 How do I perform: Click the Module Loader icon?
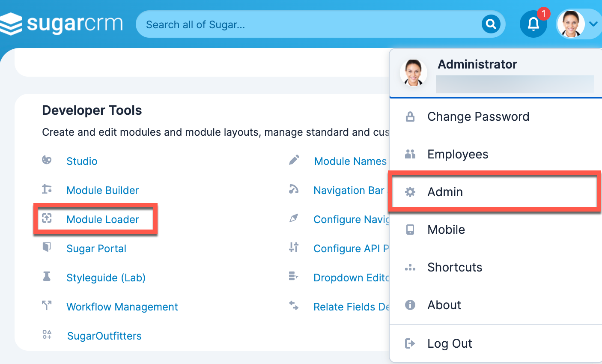click(47, 218)
